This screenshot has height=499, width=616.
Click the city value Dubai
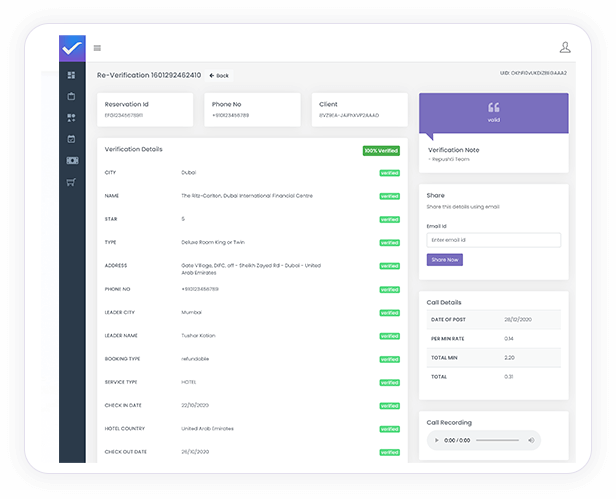click(x=188, y=172)
